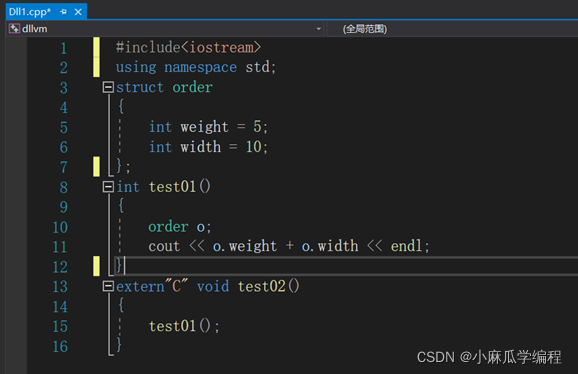Click 'cout' on line 11
578x374 pixels.
(164, 247)
